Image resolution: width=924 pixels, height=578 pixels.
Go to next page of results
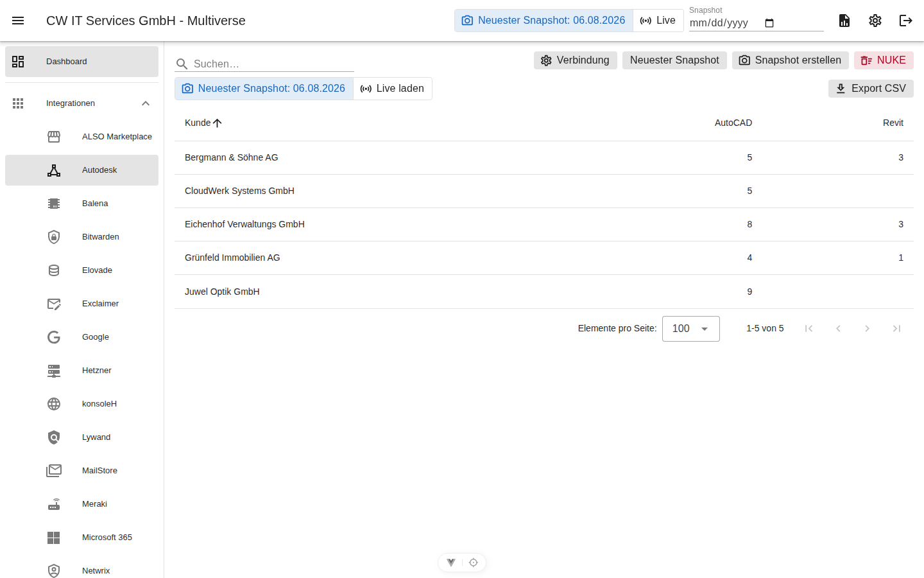tap(867, 329)
